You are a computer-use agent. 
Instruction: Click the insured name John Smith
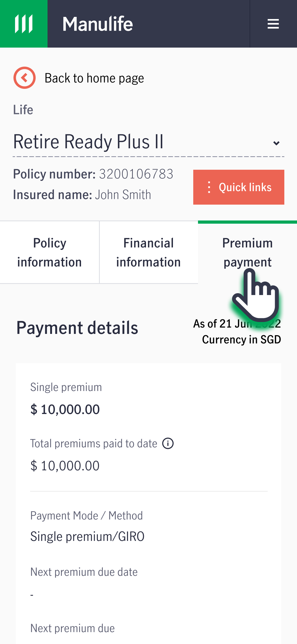(x=123, y=195)
